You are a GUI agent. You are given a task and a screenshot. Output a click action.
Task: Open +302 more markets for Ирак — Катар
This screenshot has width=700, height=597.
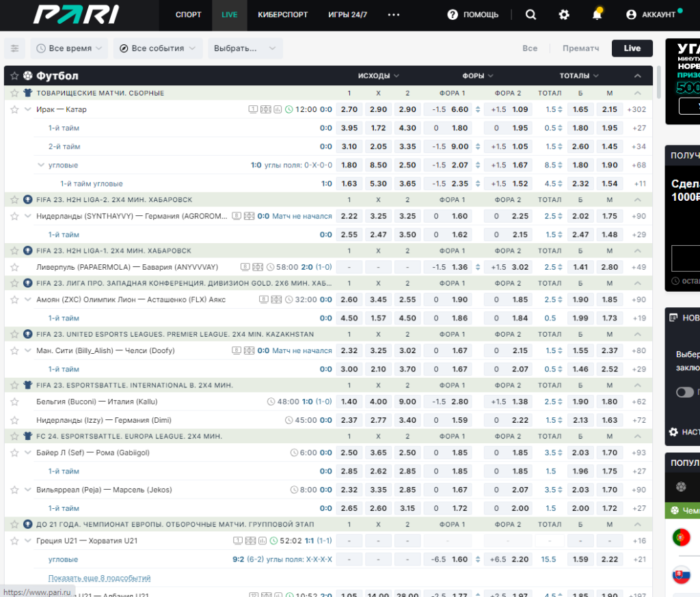click(x=636, y=109)
